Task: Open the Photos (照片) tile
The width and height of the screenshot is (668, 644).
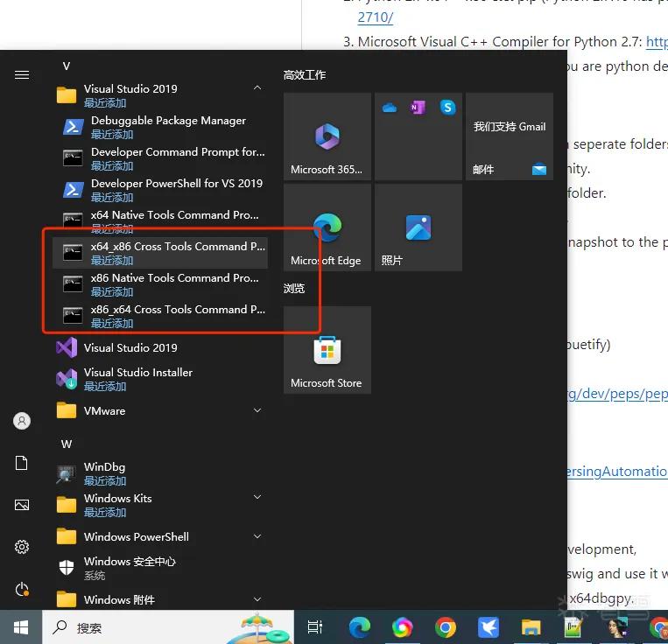Action: (418, 227)
